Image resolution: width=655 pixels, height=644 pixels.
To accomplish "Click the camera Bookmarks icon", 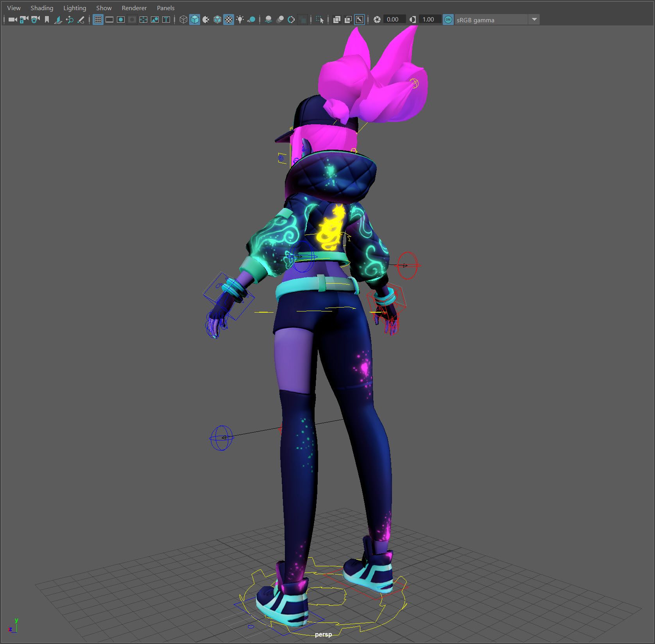I will (x=47, y=20).
